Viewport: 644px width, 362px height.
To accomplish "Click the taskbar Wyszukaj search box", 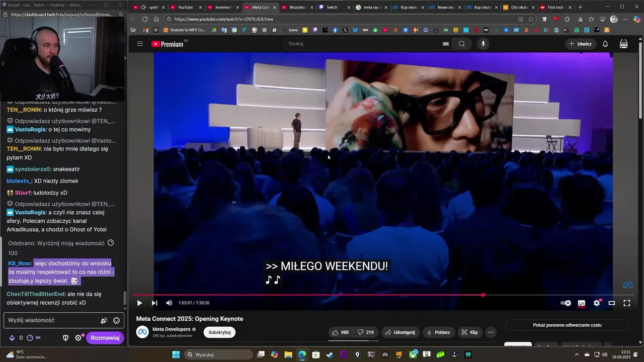I will click(218, 354).
